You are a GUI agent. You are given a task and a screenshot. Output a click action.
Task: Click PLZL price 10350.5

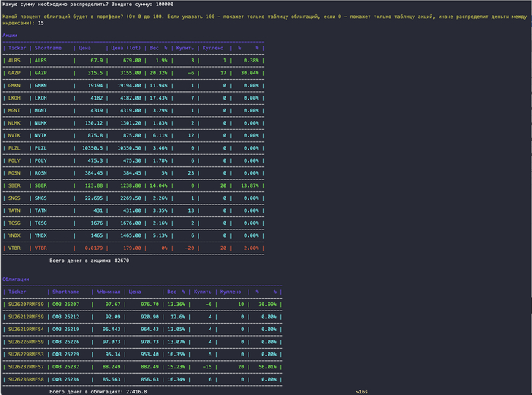pos(92,149)
